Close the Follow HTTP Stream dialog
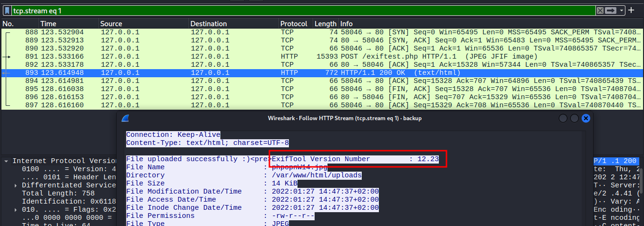 [586, 118]
